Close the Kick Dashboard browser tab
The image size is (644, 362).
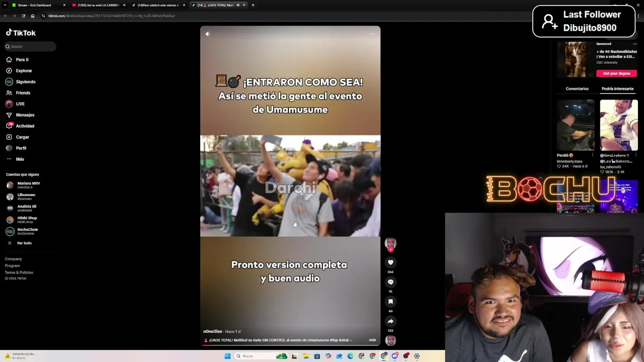point(64,5)
